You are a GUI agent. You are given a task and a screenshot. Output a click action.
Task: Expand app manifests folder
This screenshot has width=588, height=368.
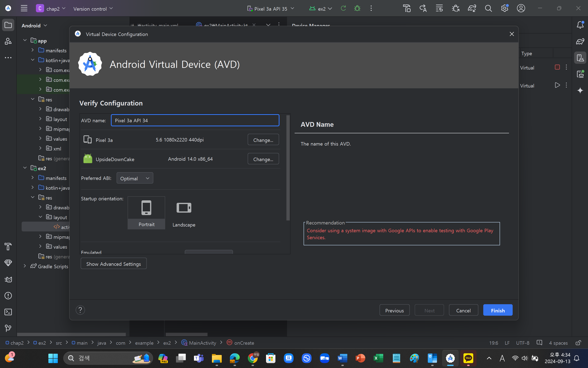pyautogui.click(x=32, y=50)
